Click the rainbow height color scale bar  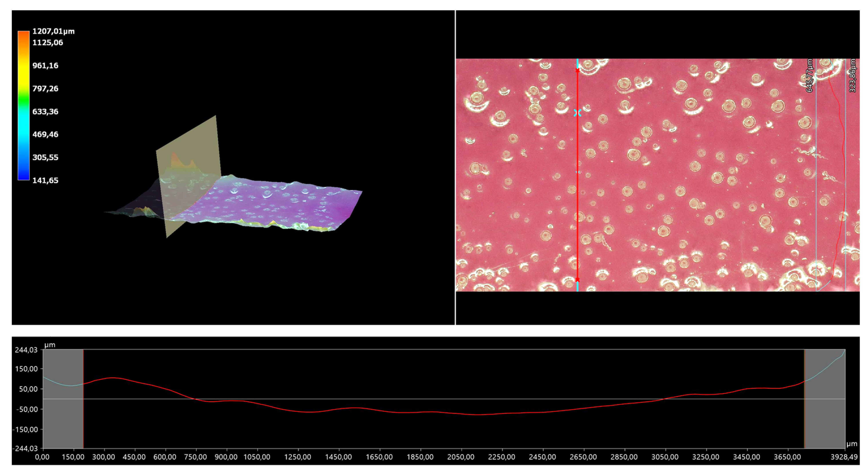24,106
